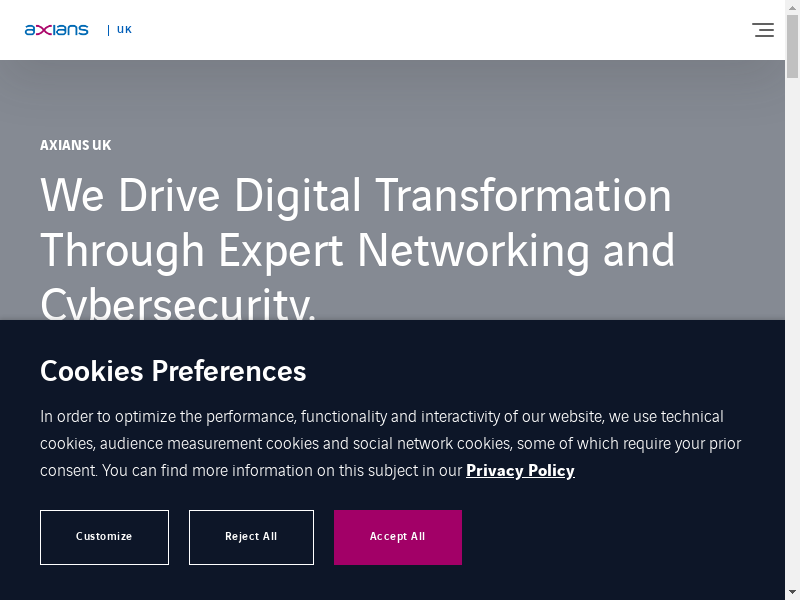Screen dimensions: 800x600
Task: Click the Axians logo
Action: (57, 30)
